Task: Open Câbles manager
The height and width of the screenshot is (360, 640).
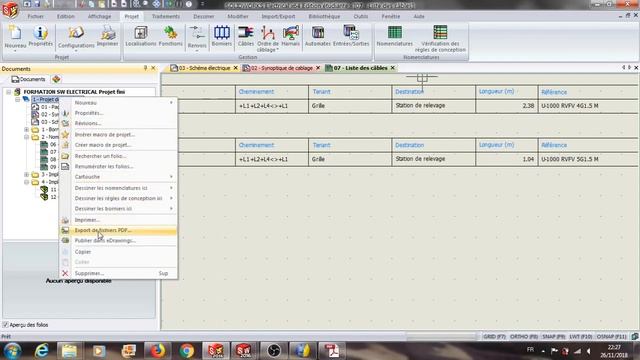Action: click(x=246, y=36)
